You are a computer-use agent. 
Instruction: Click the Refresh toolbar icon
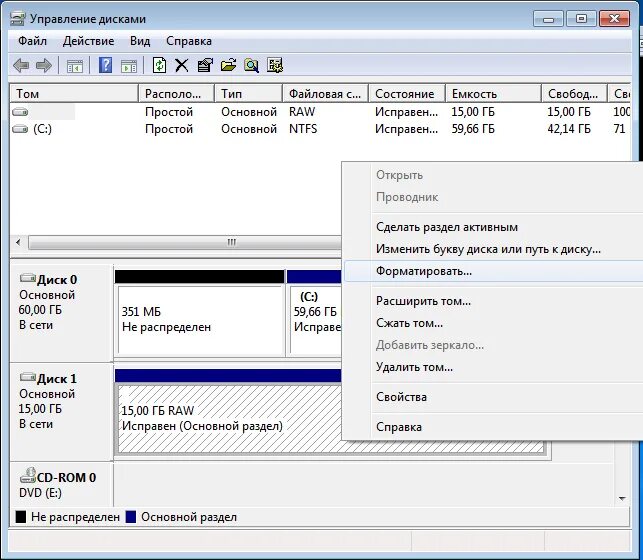[160, 65]
